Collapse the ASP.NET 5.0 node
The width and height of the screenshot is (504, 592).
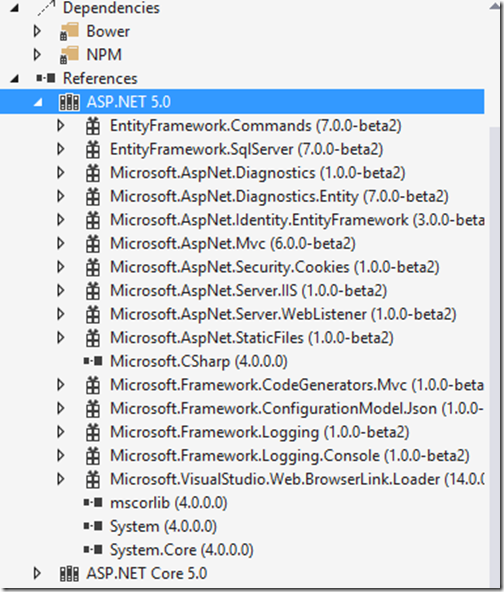(38, 102)
